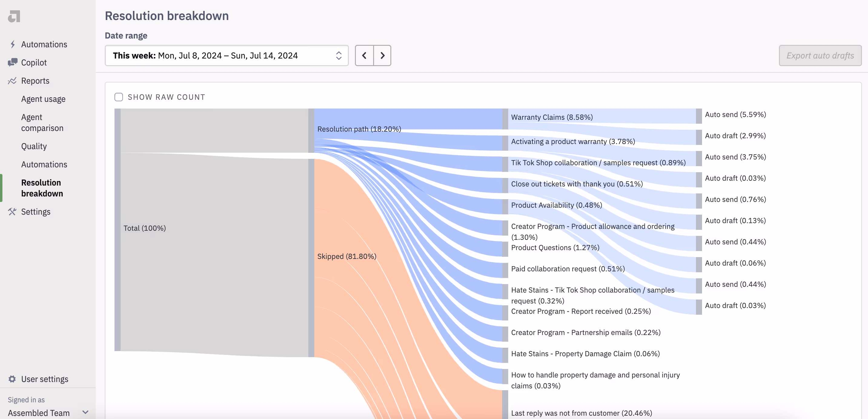The width and height of the screenshot is (868, 419).
Task: Open the date range dropdown selector
Action: coord(227,55)
